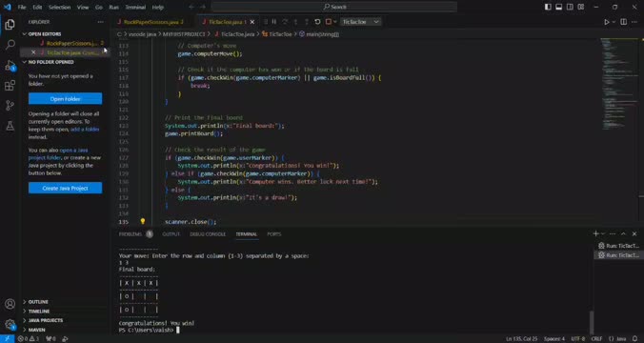Click the title bar Search field
The image size is (644, 343).
[334, 7]
